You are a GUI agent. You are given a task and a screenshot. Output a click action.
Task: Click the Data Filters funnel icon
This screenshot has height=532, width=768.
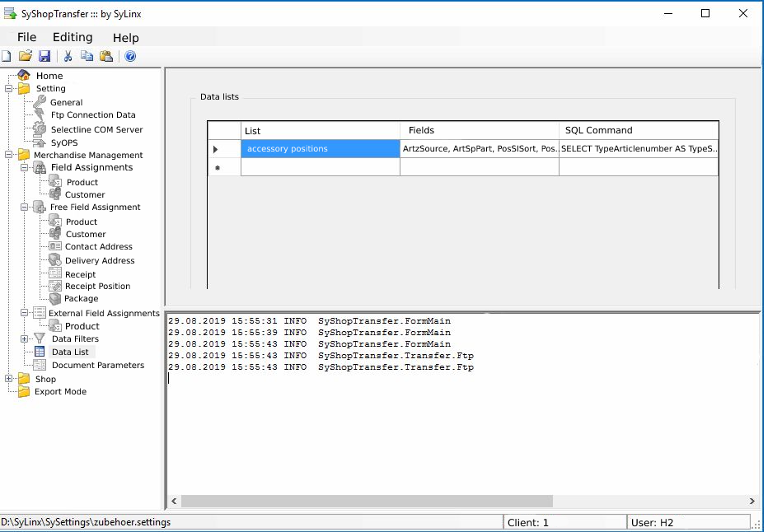40,338
